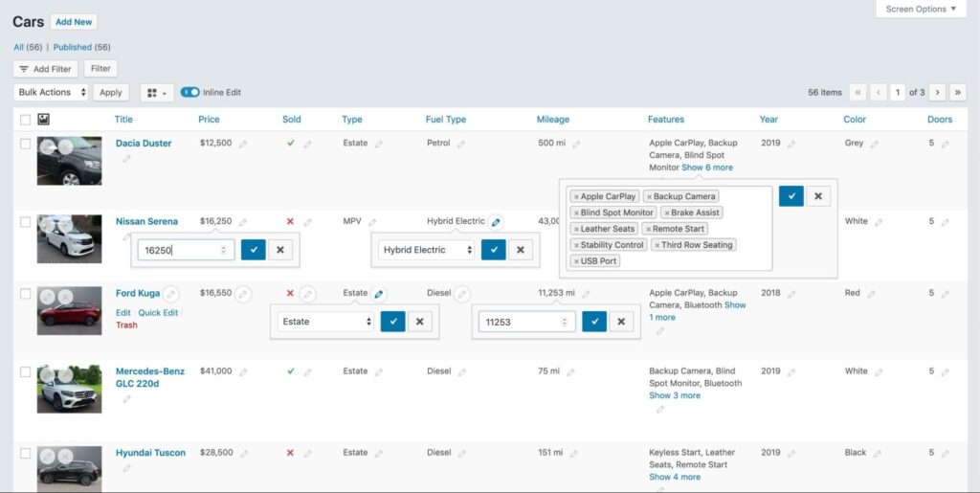
Task: Cancel the 11253 mileage edit
Action: coord(621,322)
